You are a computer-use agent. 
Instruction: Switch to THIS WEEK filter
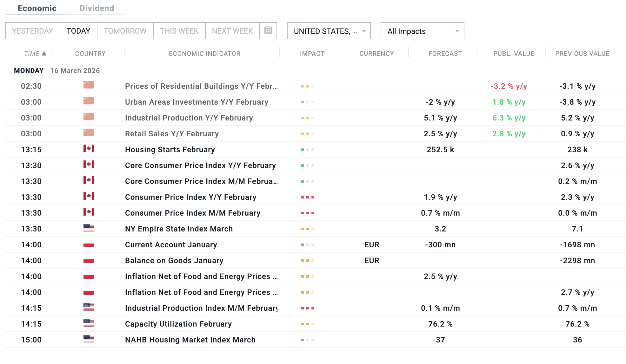point(179,31)
